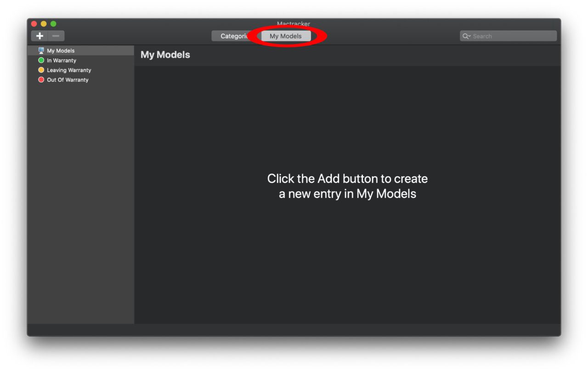Viewport: 588px width, 372px height.
Task: Click the My Models heading text
Action: tap(165, 55)
